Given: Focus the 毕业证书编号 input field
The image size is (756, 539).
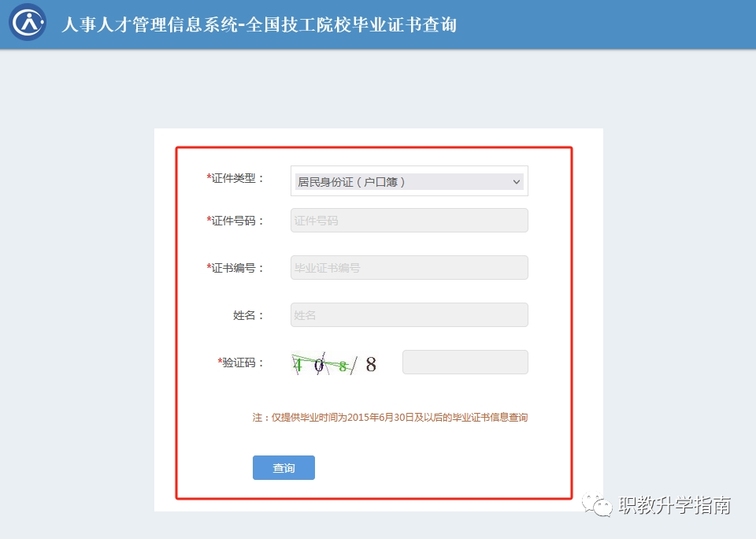Looking at the screenshot, I should (x=409, y=268).
